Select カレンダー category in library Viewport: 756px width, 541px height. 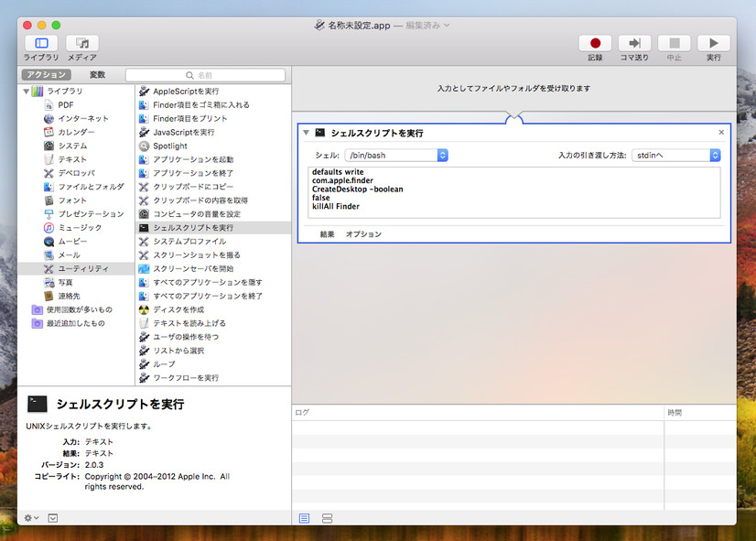(x=76, y=132)
